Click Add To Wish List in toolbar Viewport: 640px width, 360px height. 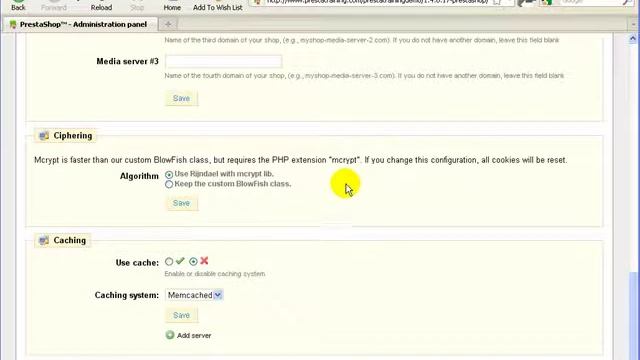[218, 6]
